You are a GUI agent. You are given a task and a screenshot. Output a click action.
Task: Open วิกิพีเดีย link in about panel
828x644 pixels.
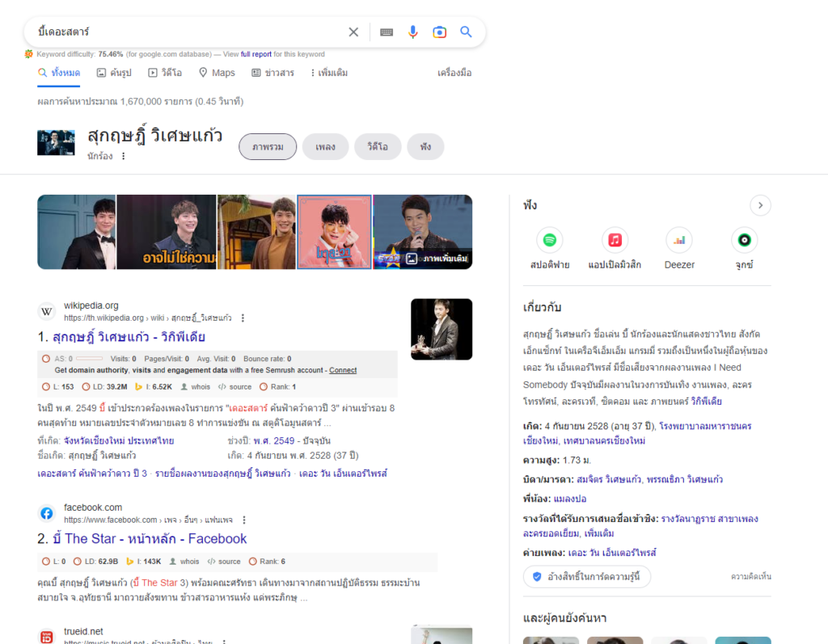coord(707,402)
